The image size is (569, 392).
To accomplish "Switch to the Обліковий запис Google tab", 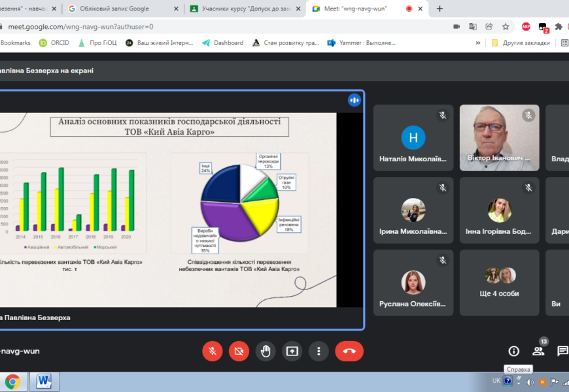I will 122,8.
